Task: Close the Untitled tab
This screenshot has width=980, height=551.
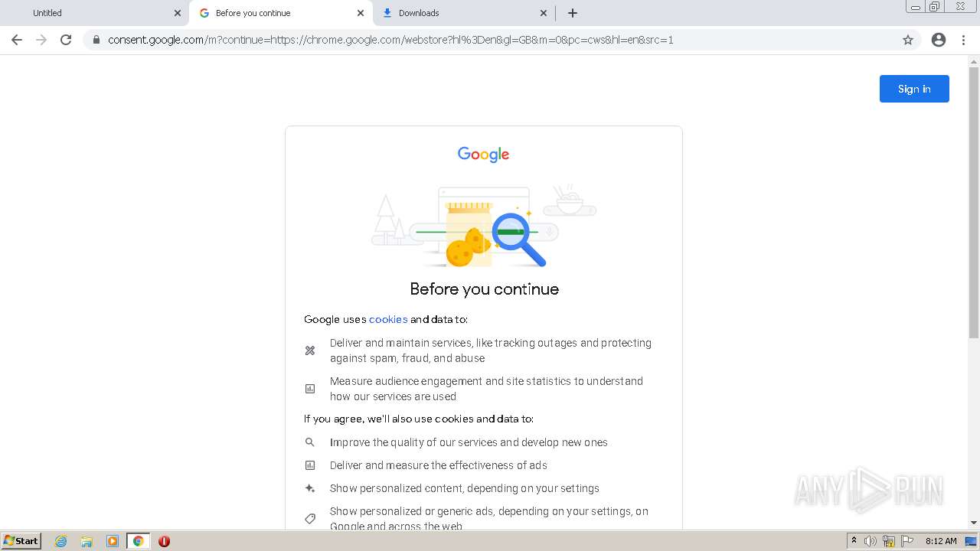Action: coord(178,13)
